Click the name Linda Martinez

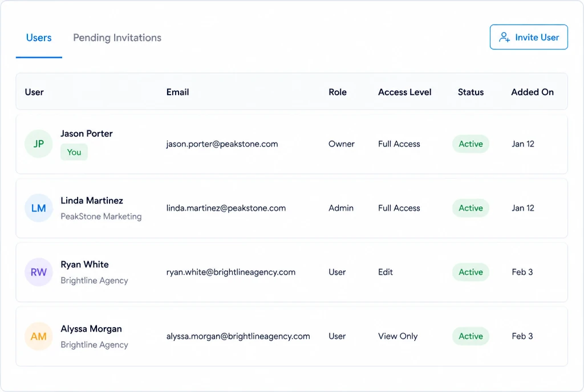coord(92,201)
